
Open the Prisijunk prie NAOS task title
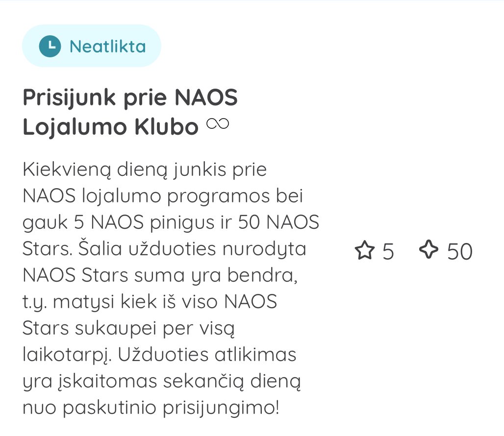pos(130,97)
